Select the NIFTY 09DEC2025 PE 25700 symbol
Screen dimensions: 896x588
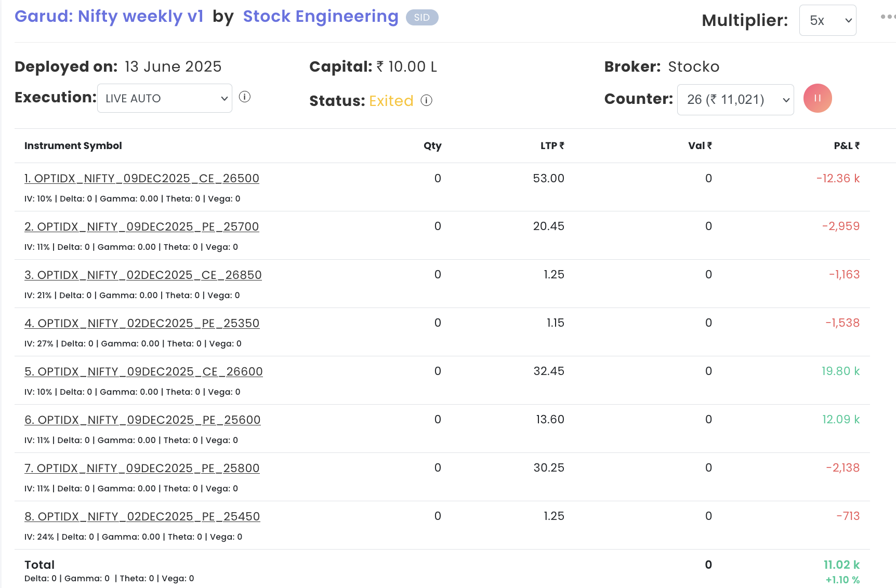pos(141,227)
